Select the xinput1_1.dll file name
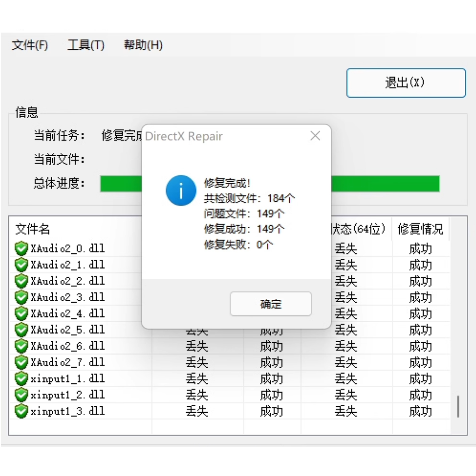This screenshot has width=476, height=476. [67, 378]
